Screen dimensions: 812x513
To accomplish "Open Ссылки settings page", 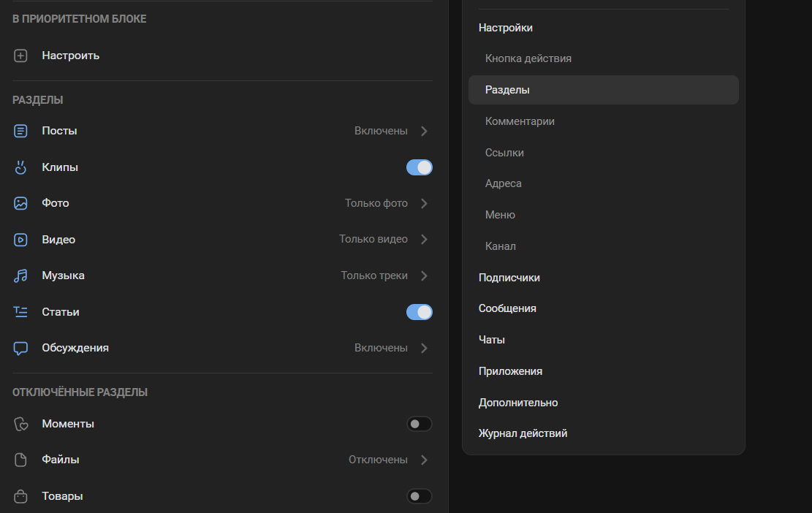I will (x=504, y=153).
